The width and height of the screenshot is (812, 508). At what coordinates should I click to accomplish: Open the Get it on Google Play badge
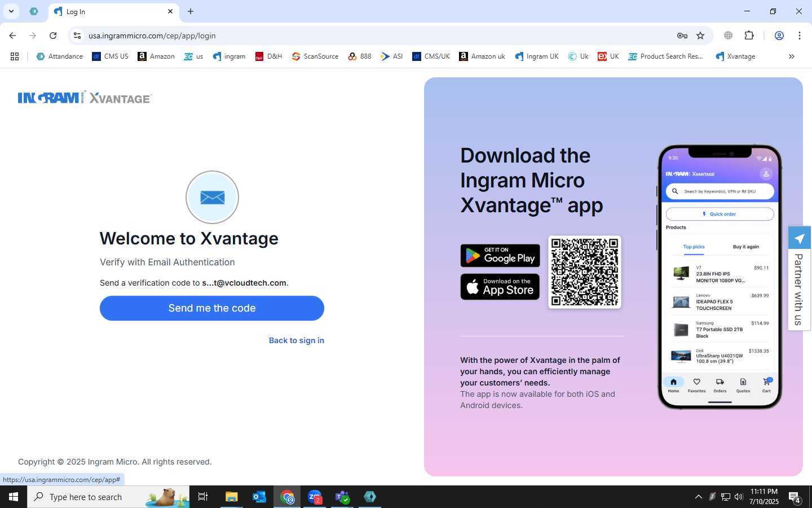[x=500, y=256]
